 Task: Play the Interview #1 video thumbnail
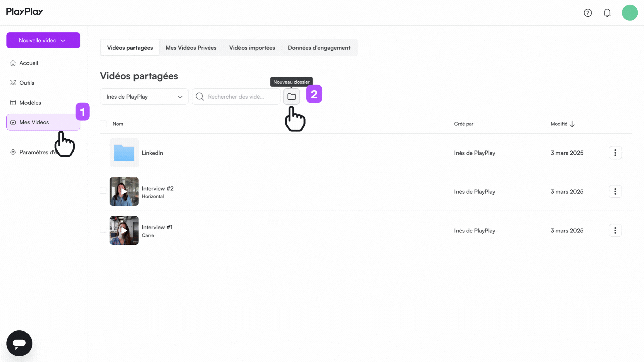[x=124, y=230]
